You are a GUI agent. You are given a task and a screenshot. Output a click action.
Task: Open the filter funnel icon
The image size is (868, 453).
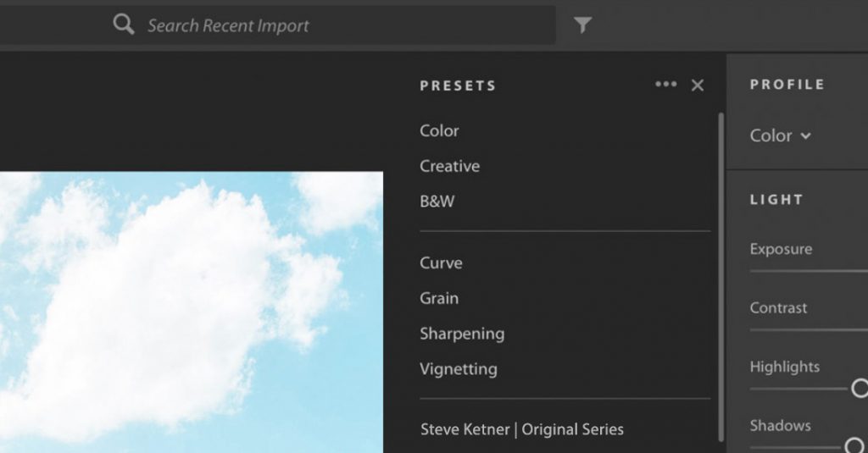pyautogui.click(x=582, y=25)
